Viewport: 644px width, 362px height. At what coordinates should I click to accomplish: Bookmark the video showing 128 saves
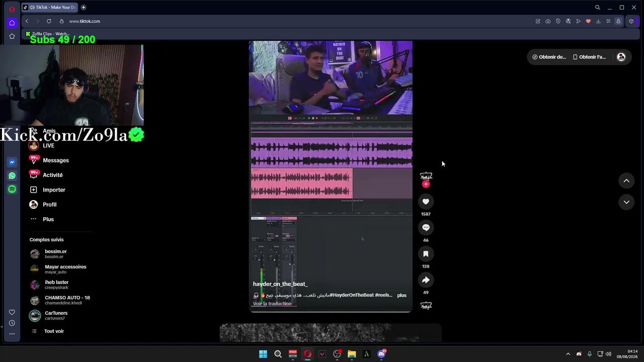coord(426,254)
